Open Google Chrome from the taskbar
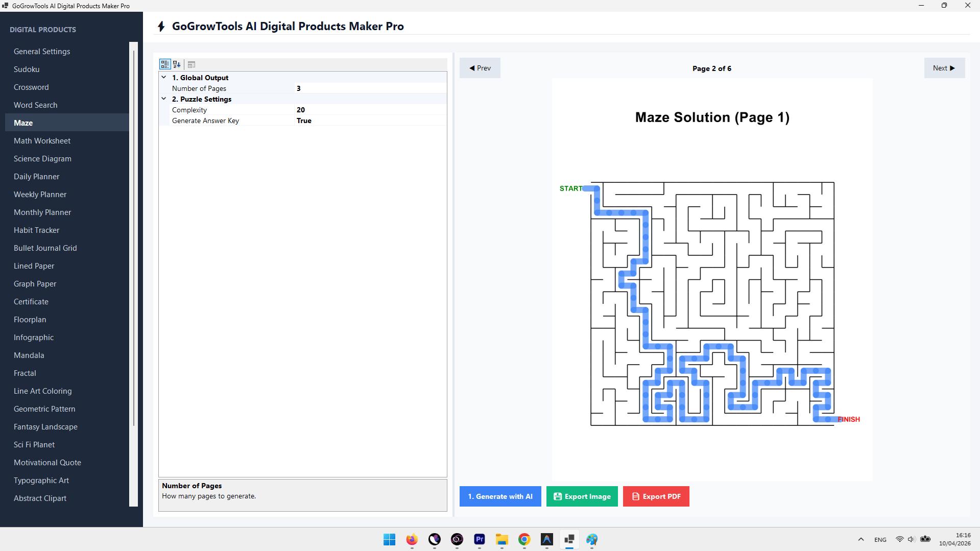 click(524, 539)
